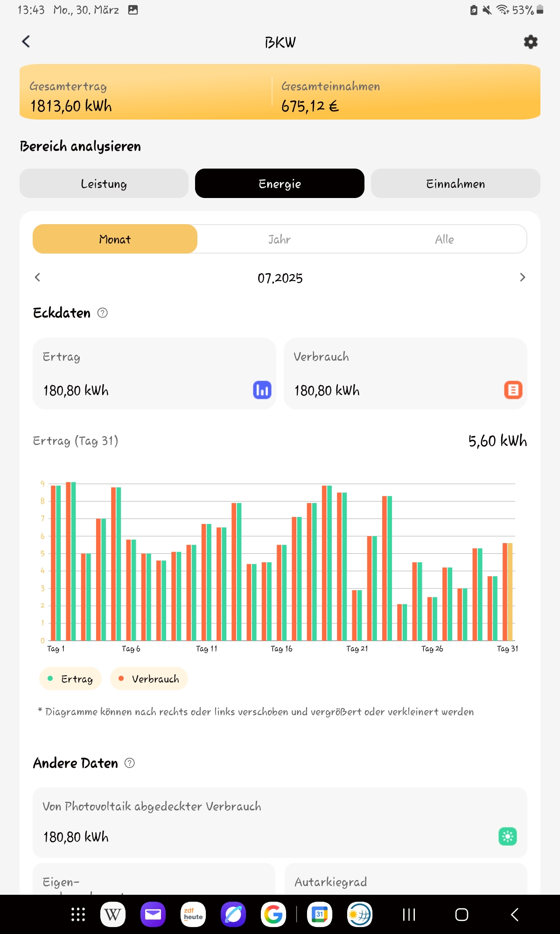This screenshot has height=934, width=560.
Task: Select the Alle time range
Action: [444, 239]
